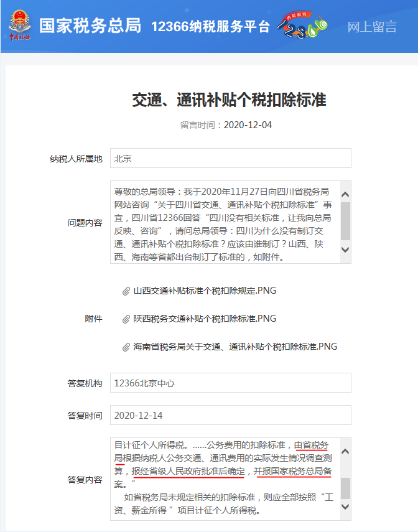Open attachment 山西交通补贴标准个税扣除规定.PNG

click(x=205, y=291)
